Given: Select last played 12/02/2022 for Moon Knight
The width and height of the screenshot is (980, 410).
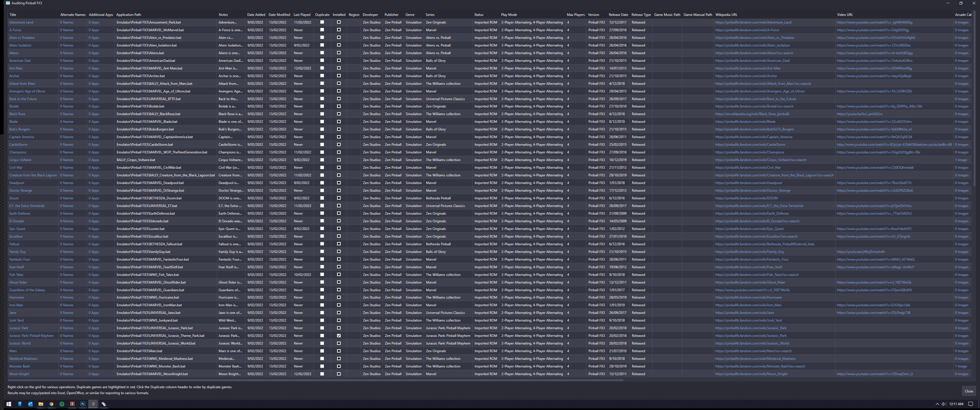Looking at the screenshot, I should (x=302, y=374).
